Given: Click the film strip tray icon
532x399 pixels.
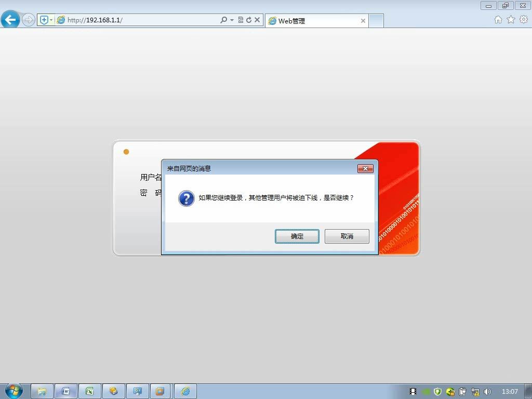Looking at the screenshot, I should coord(413,392).
